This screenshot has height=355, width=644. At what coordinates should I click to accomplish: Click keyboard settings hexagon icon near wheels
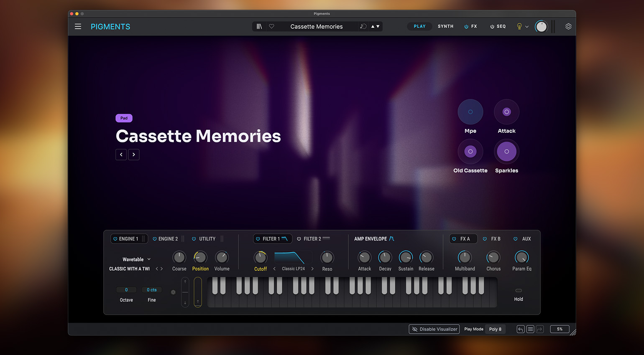pos(173,292)
